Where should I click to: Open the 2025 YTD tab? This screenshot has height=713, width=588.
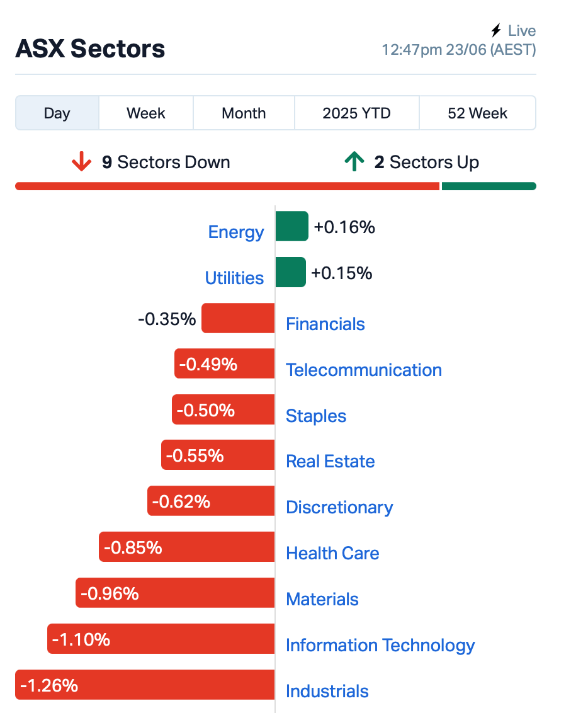coord(357,113)
